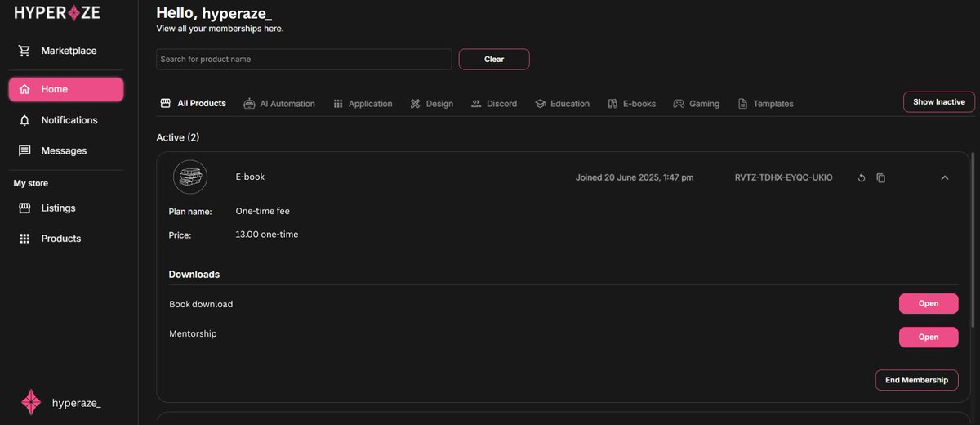Open the Mentorship download
This screenshot has height=425, width=980.
coord(929,337)
